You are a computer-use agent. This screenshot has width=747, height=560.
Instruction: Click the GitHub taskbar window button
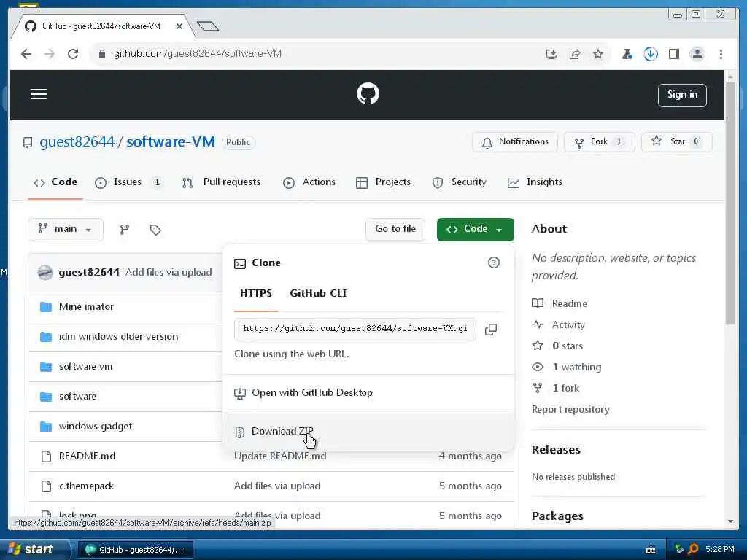[135, 550]
